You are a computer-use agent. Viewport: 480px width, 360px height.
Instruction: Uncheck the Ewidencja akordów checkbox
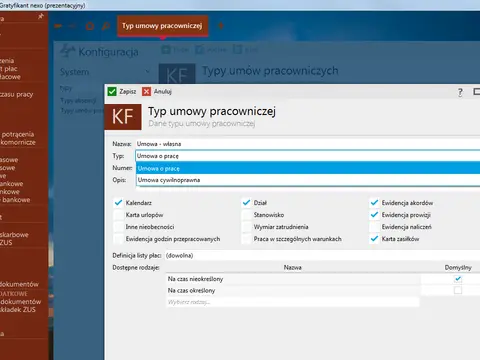pos(374,203)
